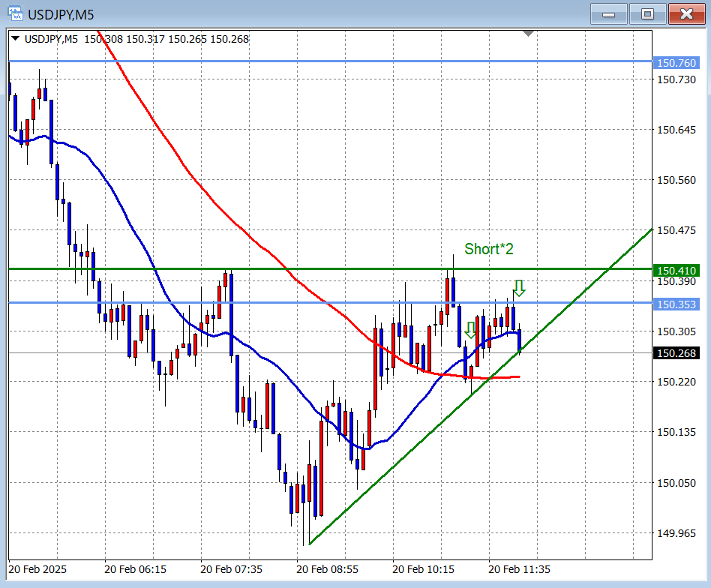
Task: Click the chart window icon in title bar
Action: click(14, 13)
